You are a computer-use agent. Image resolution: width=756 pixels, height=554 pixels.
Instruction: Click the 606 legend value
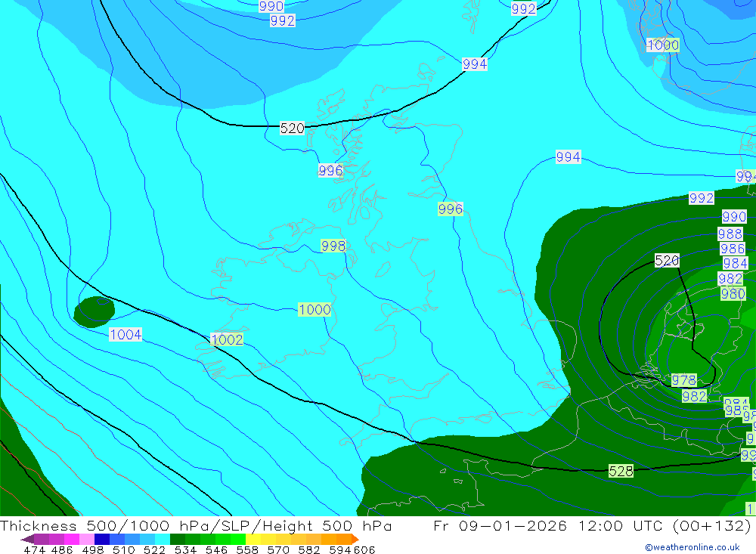[364, 549]
